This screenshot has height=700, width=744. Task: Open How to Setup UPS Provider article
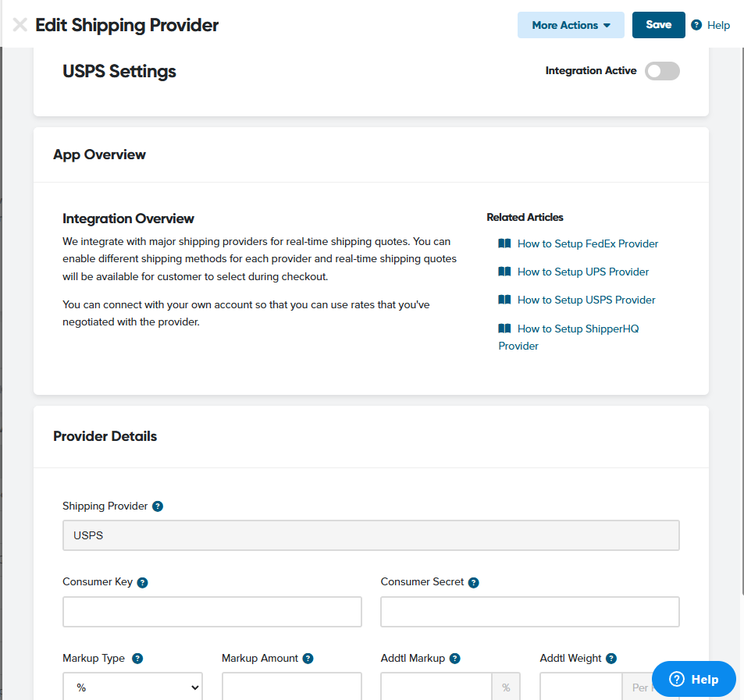point(582,272)
